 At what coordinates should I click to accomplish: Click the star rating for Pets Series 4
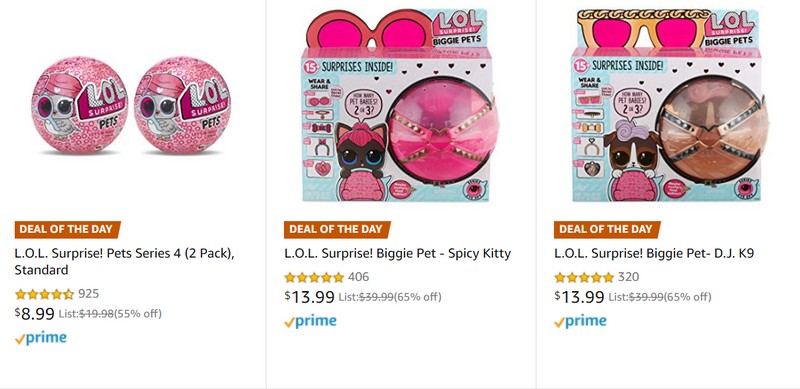tap(44, 294)
